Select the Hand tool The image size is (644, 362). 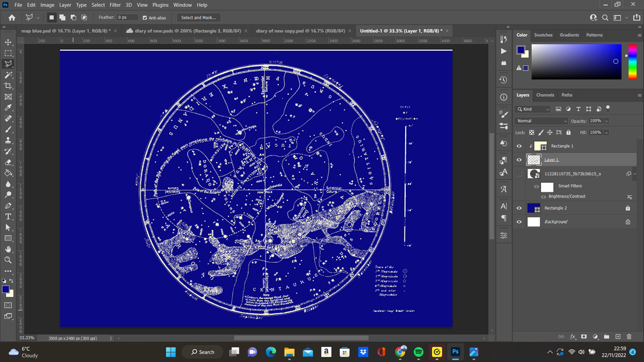coord(8,249)
